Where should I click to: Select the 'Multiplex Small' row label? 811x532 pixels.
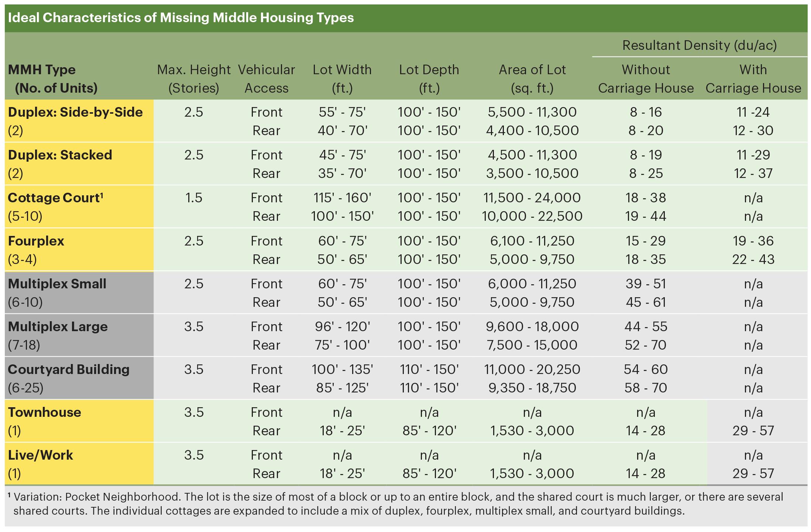click(57, 284)
